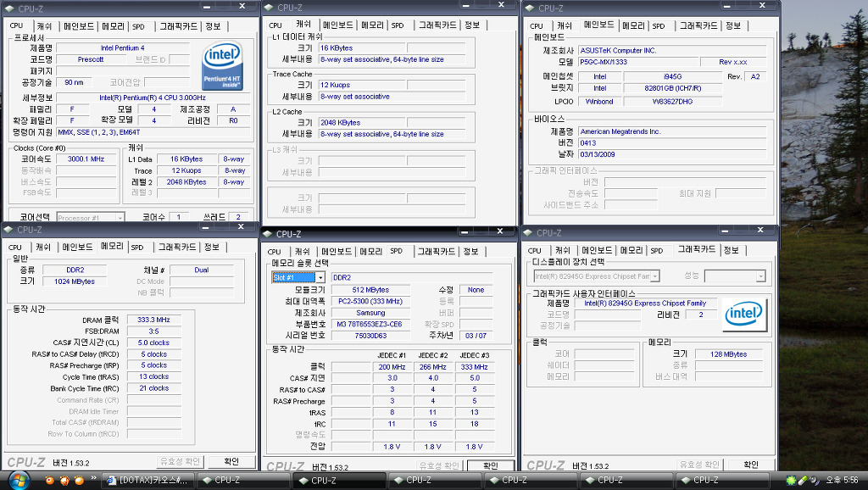Screen dimensions: 868x490
Task: Click 확인 button in the graphics window
Action: pyautogui.click(x=751, y=465)
